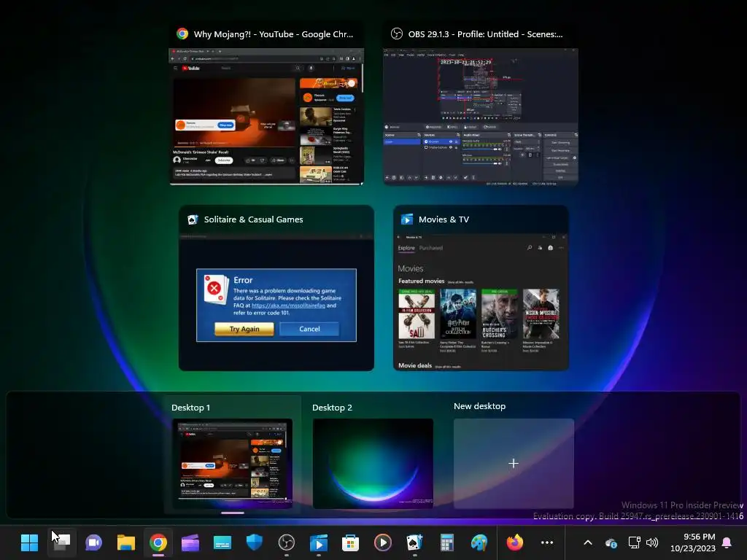Open Calculator from the taskbar
Screen dimensions: 747x560
click(x=447, y=542)
